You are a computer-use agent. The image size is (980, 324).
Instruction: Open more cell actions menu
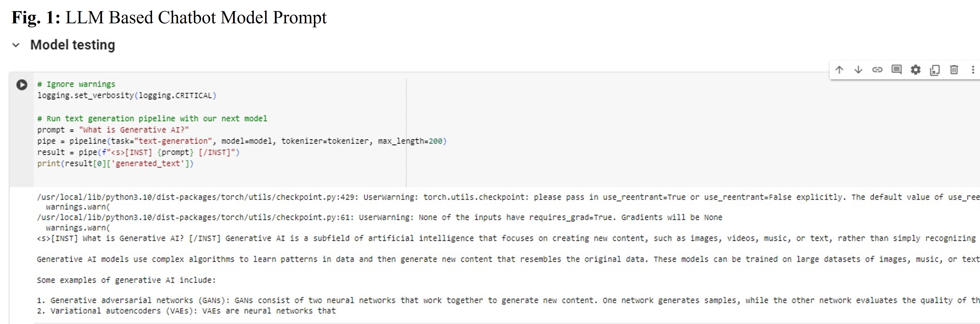coord(973,70)
